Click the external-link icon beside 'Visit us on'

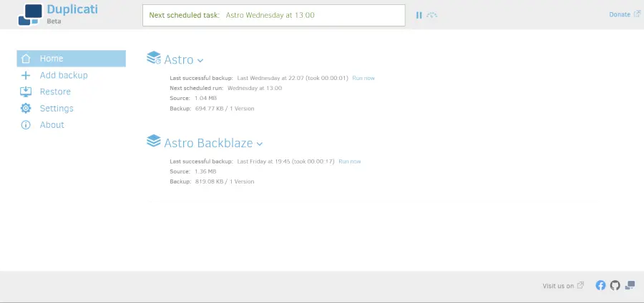[x=580, y=285]
